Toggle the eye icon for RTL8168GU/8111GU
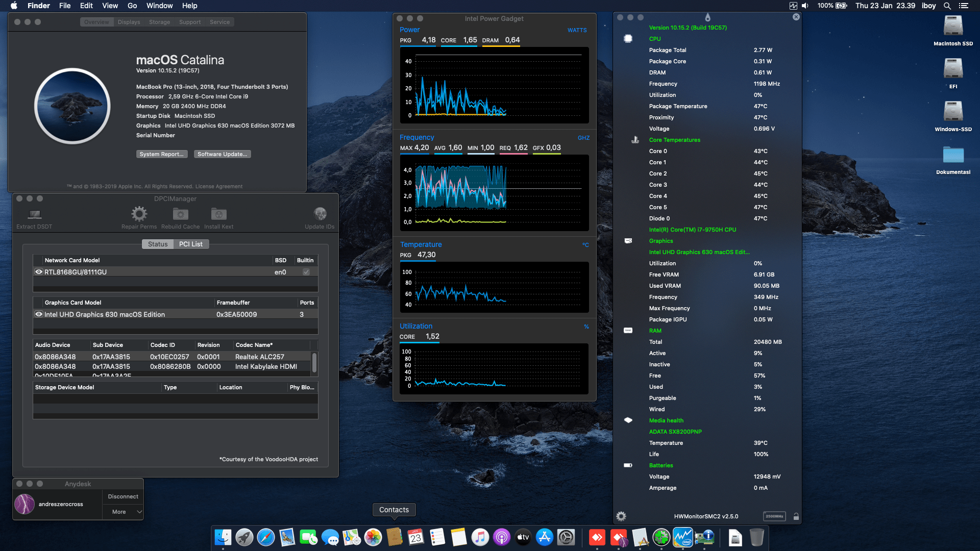The height and width of the screenshot is (551, 980). point(39,272)
